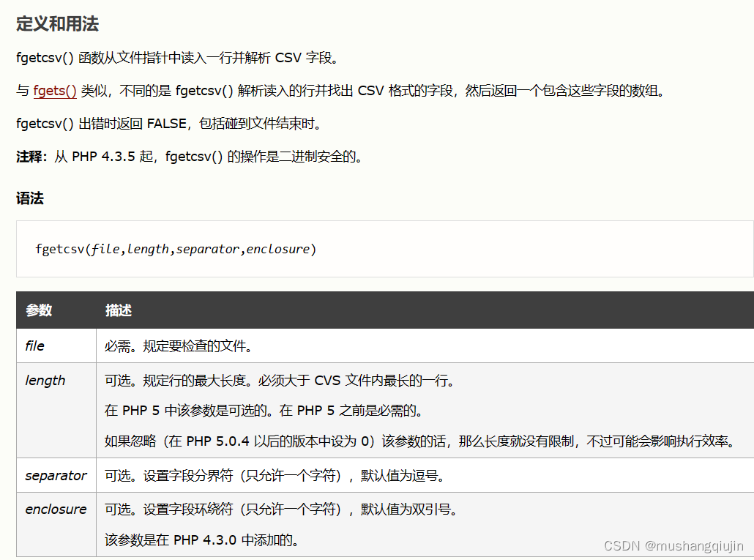Click the line 在 PHP 5 中该参数是可选的
The height and width of the screenshot is (560, 754).
tap(264, 410)
